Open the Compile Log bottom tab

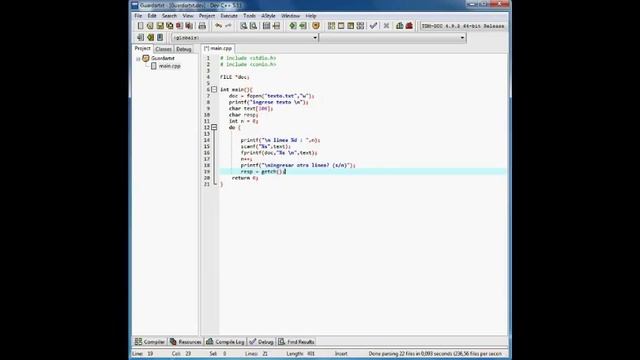click(x=225, y=342)
